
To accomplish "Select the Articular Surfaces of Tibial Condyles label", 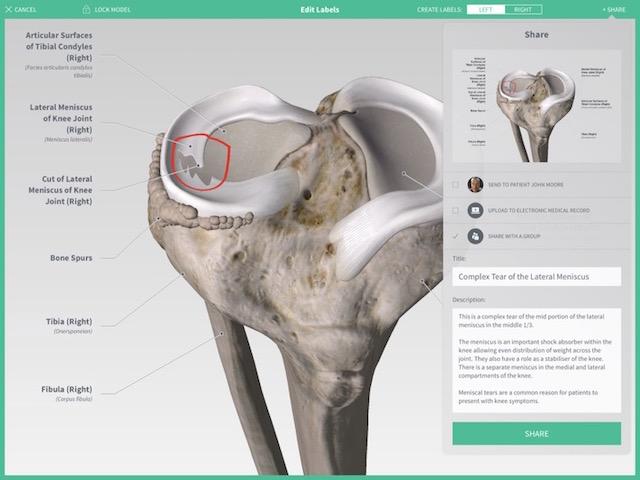I will tap(59, 54).
